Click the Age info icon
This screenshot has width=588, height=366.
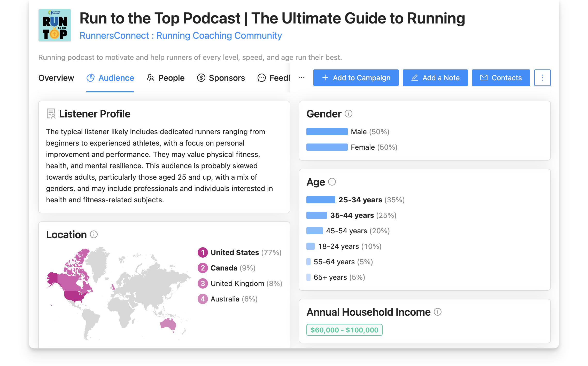point(332,182)
